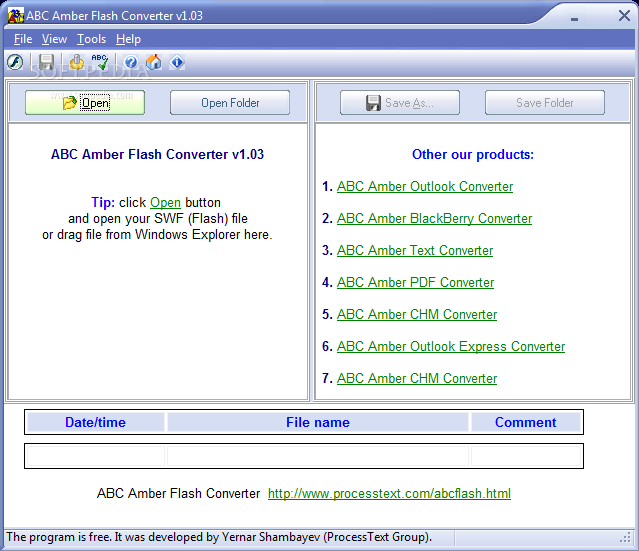This screenshot has height=551, width=639.
Task: Click the Date/time column header
Action: click(95, 422)
